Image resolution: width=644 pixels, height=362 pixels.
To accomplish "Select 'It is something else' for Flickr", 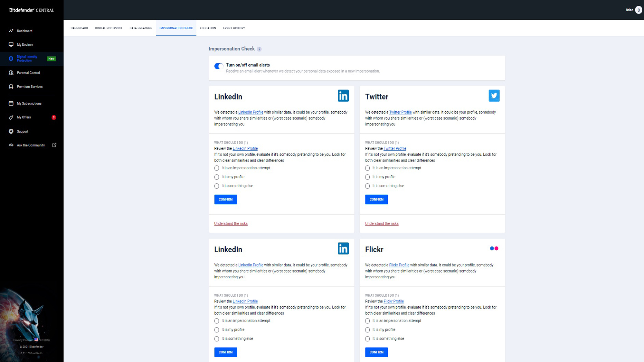I will point(367,339).
